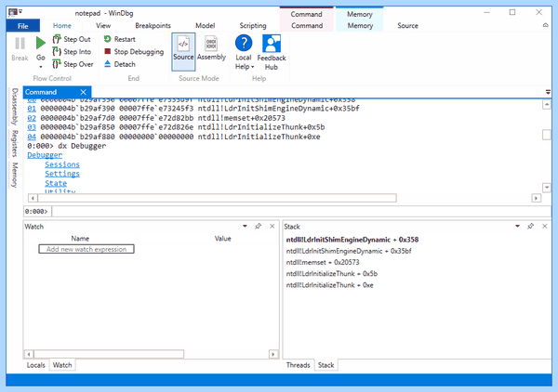Click Add new watch expression field

[x=86, y=249]
